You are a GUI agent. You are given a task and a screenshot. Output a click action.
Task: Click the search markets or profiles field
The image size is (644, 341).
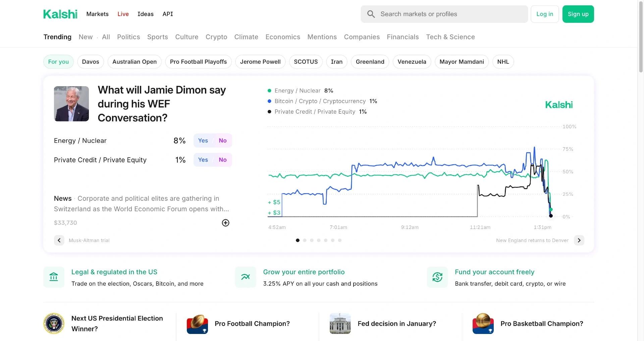tap(444, 14)
